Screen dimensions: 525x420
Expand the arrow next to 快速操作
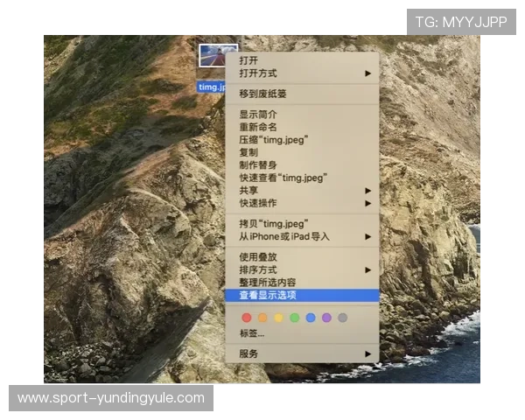(x=368, y=203)
